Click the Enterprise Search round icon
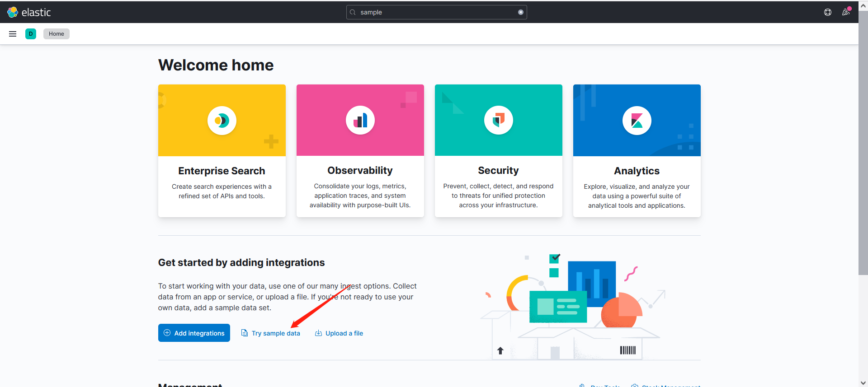 (222, 121)
